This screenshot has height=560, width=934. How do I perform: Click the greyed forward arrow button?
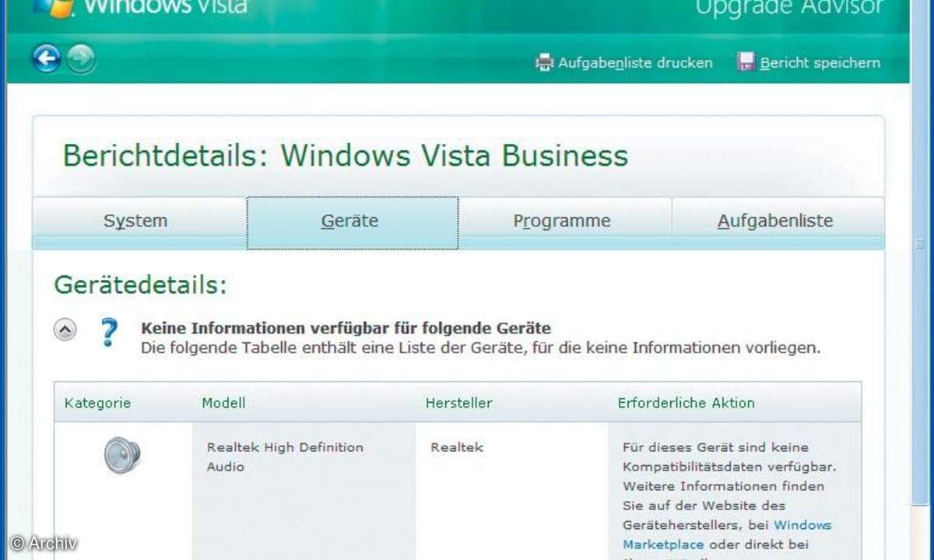[x=80, y=59]
